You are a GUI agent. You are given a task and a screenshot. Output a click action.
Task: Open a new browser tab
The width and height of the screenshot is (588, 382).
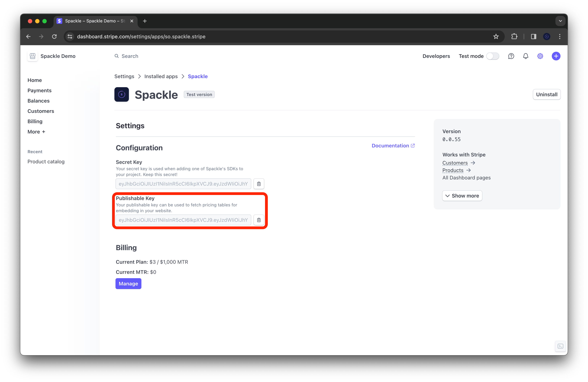[x=145, y=21]
